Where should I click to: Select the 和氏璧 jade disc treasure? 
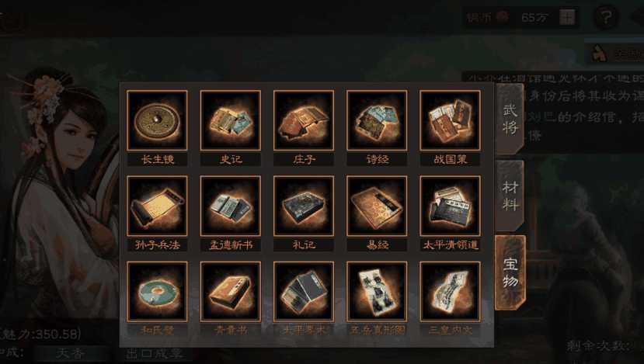pos(157,291)
